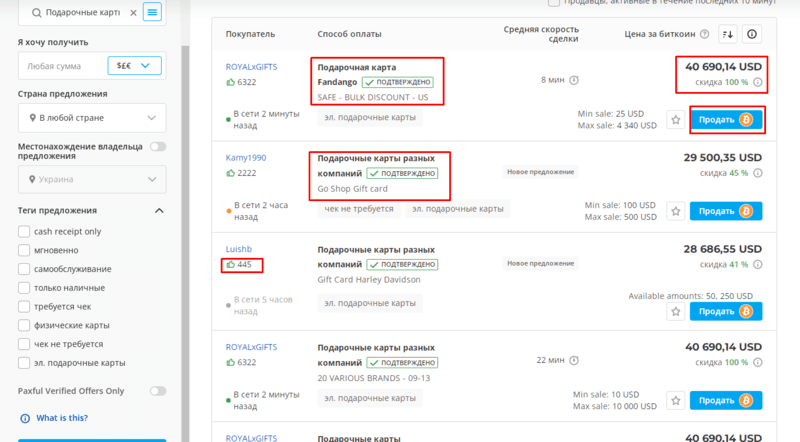
Task: Click the '29 500,35 USD' price
Action: pos(722,158)
